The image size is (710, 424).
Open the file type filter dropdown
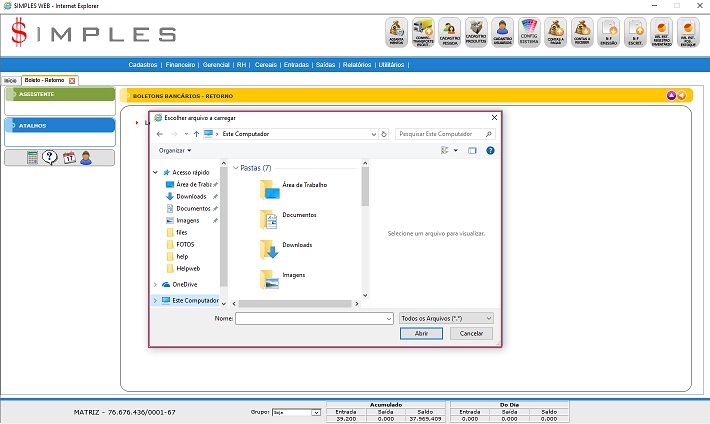tap(446, 318)
